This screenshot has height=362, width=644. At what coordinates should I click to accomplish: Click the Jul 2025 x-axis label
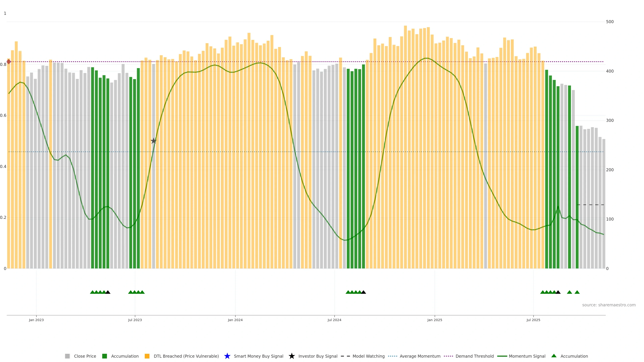point(533,320)
